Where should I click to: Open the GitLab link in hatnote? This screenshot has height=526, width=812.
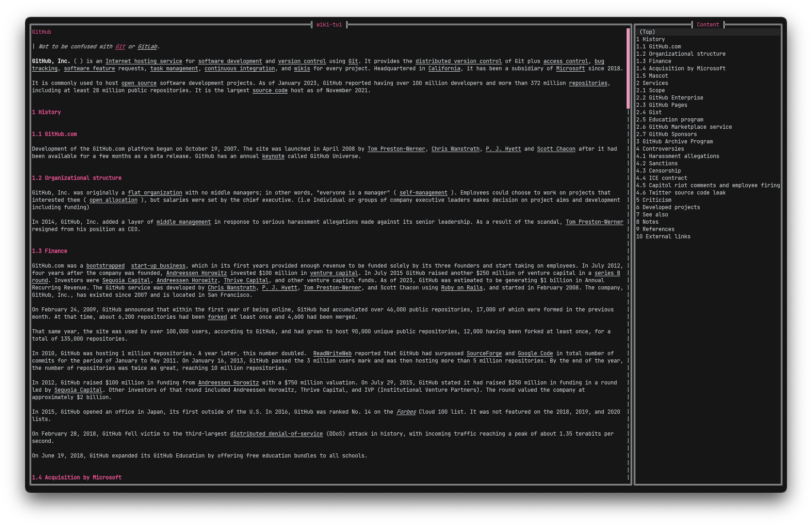pos(147,47)
